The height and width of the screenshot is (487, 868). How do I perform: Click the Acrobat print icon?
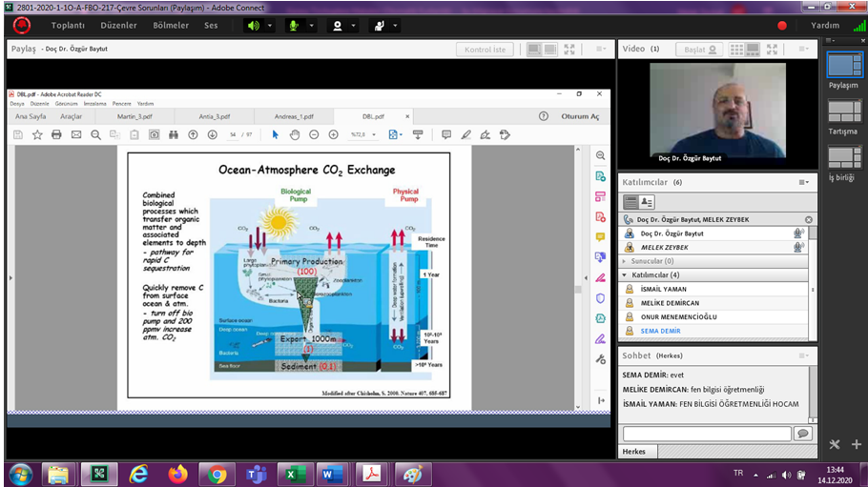[x=56, y=135]
